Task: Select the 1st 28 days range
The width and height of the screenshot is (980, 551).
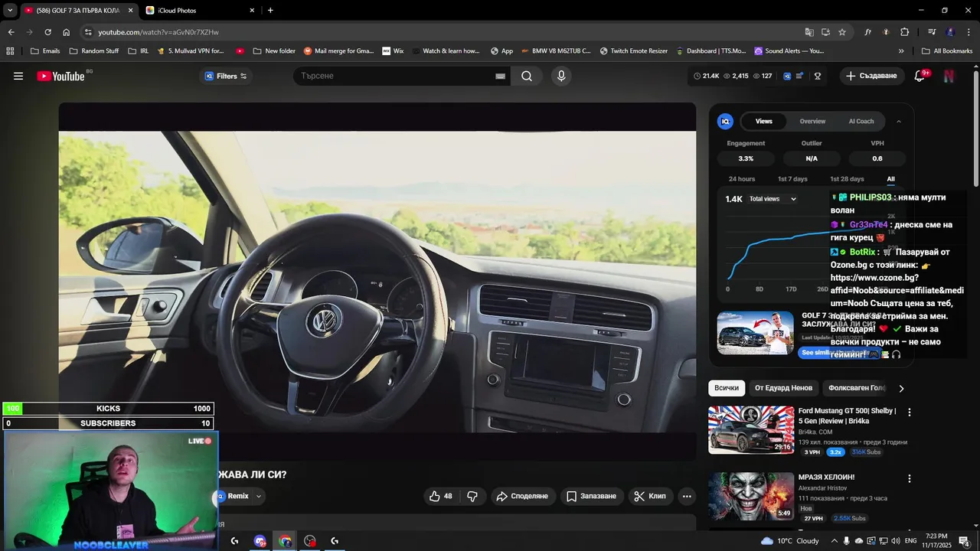Action: point(847,179)
